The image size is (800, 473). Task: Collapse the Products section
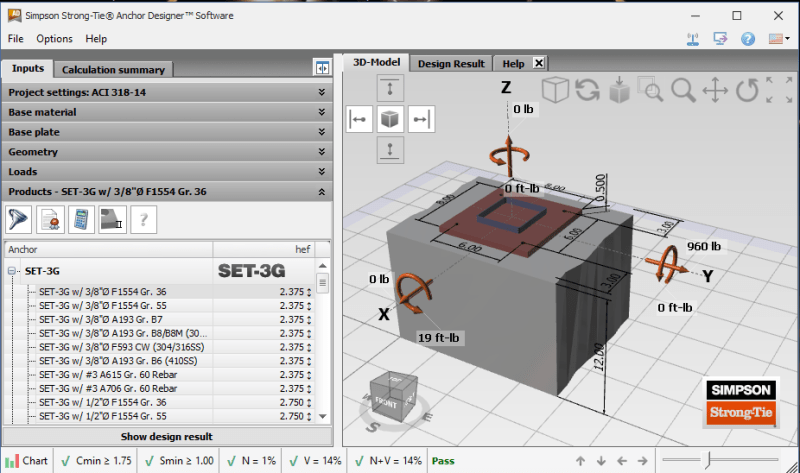tap(167, 192)
